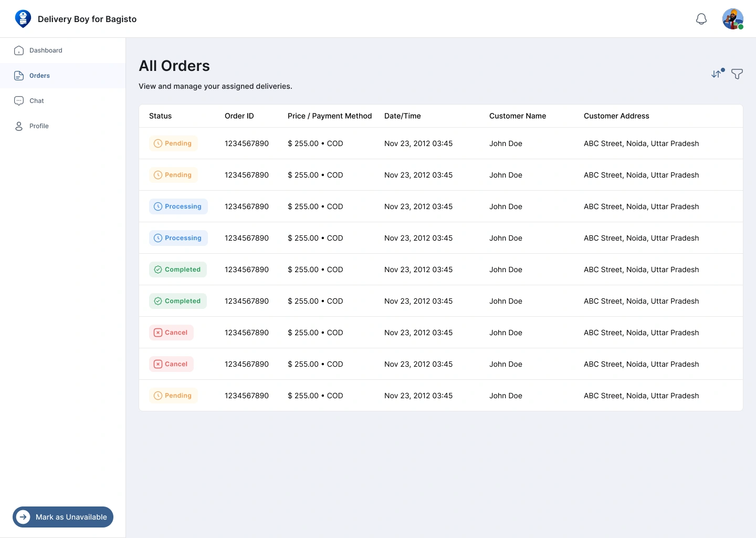756x538 pixels.
Task: Click the Date/Time column header
Action: coord(403,116)
